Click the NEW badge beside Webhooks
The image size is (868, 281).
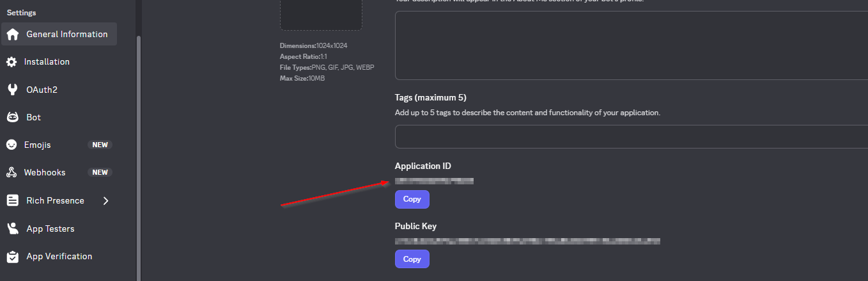click(x=100, y=173)
